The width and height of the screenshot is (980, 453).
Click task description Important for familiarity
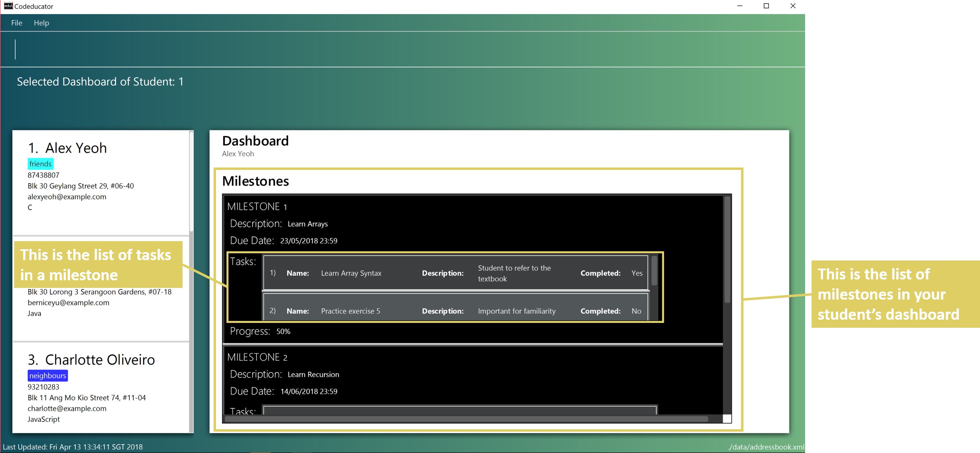(517, 311)
